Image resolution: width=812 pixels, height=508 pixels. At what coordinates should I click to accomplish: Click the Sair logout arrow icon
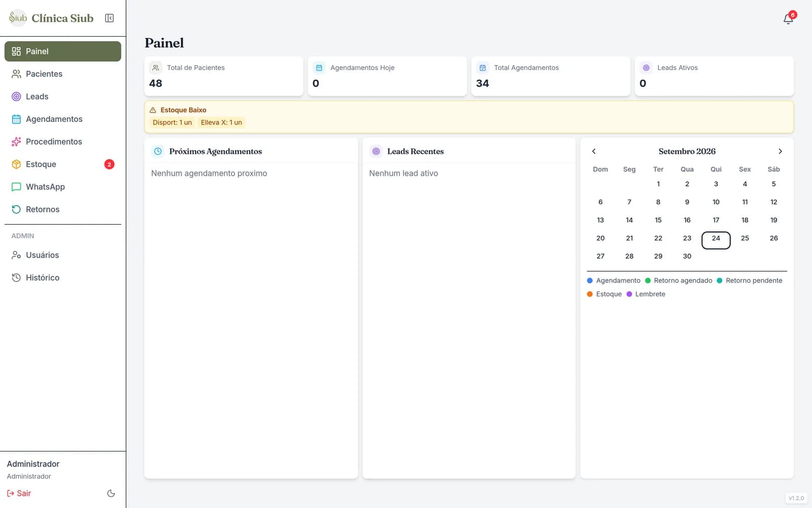[x=11, y=493]
